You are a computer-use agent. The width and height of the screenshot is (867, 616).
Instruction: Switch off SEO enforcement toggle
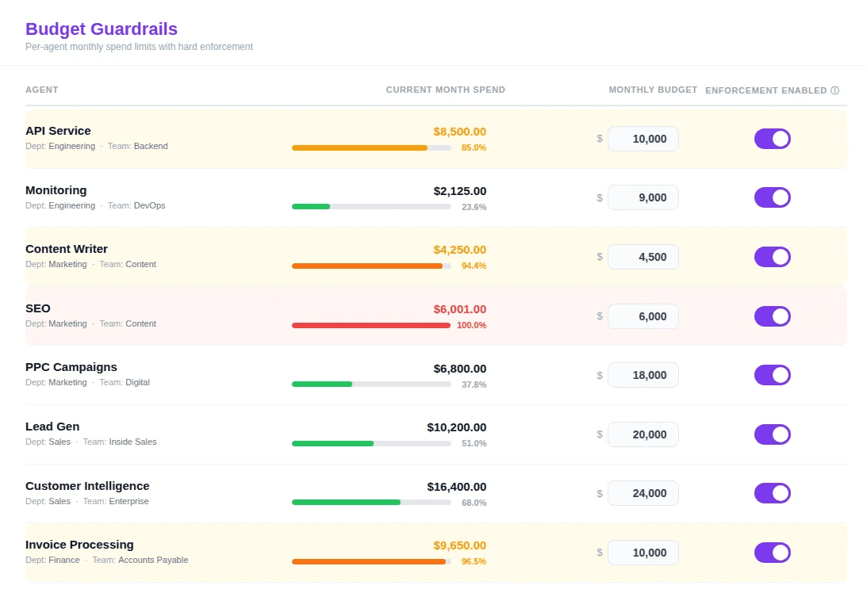[x=773, y=316]
